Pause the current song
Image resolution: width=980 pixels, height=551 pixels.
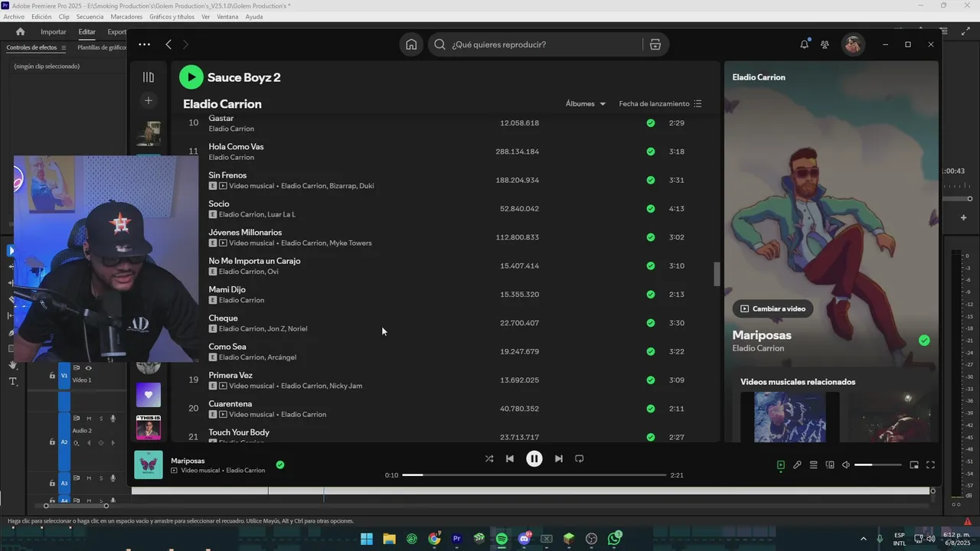pos(534,458)
